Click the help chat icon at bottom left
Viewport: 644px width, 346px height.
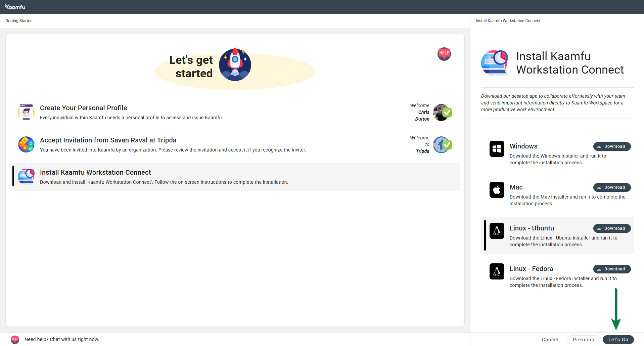[x=15, y=339]
